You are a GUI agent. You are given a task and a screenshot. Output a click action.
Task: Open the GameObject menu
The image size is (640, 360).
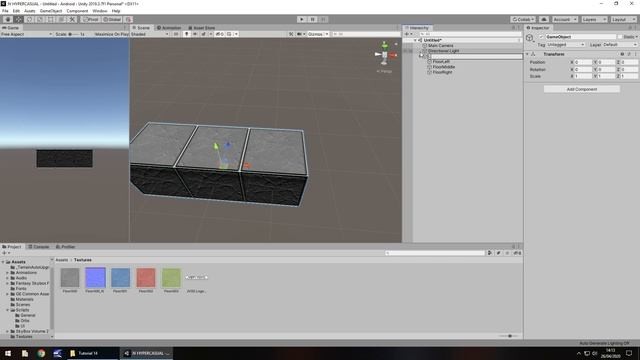point(51,11)
